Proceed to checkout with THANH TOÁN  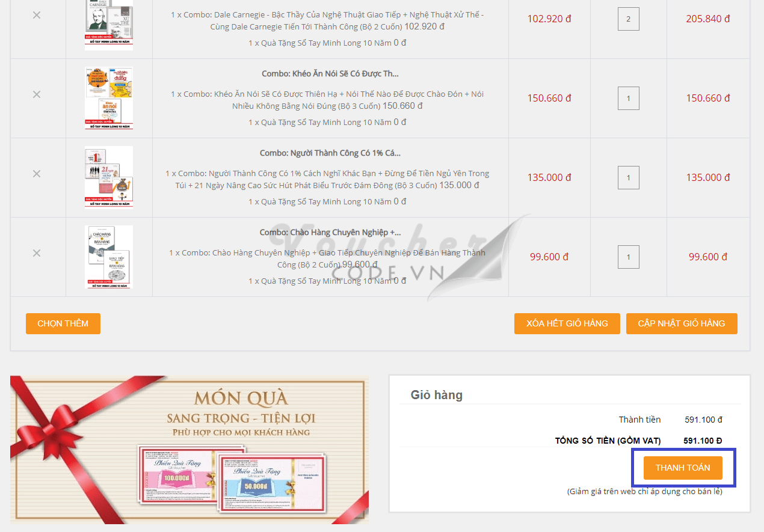683,468
